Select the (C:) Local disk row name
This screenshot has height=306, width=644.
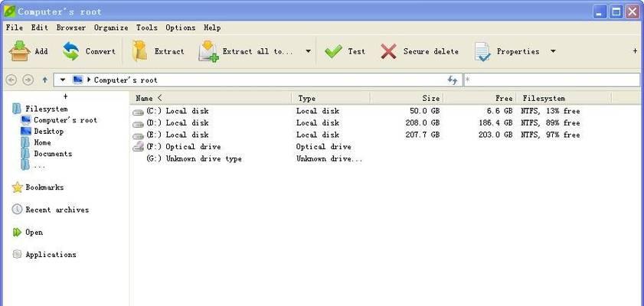coord(177,111)
